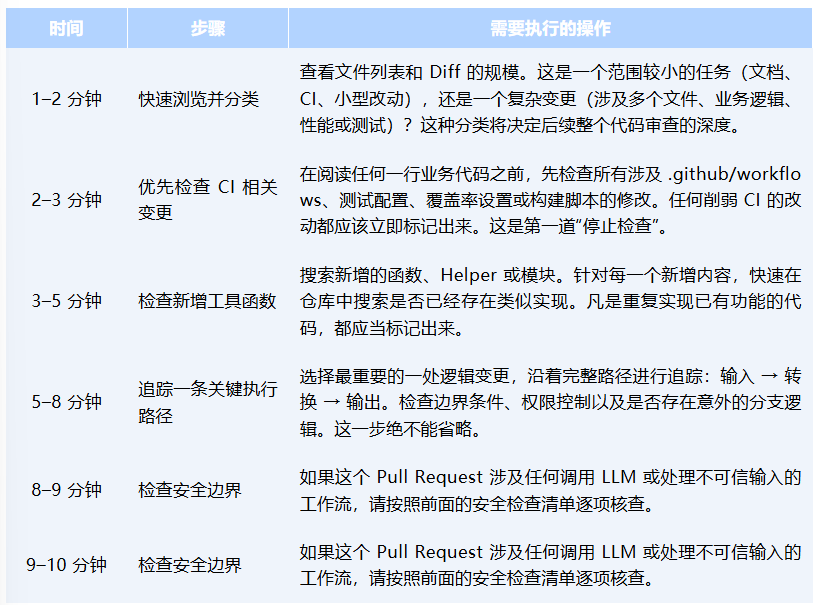
Task: Click the 步骤 column header
Action: pos(208,28)
